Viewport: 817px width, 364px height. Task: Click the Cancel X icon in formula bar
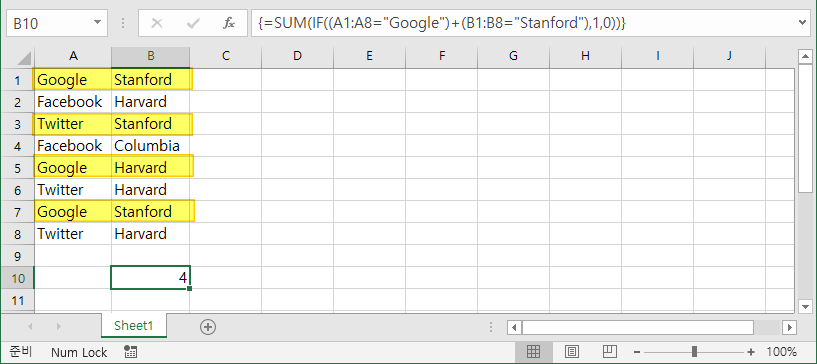156,23
